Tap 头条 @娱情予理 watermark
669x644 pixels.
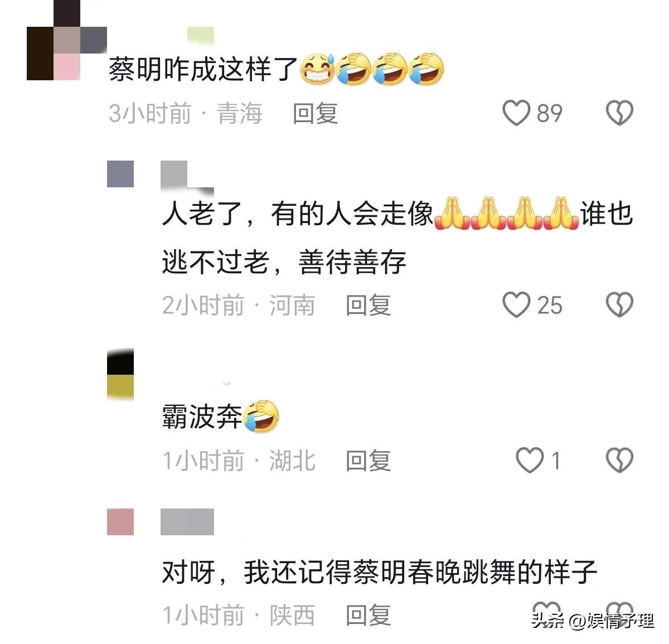pyautogui.click(x=593, y=620)
